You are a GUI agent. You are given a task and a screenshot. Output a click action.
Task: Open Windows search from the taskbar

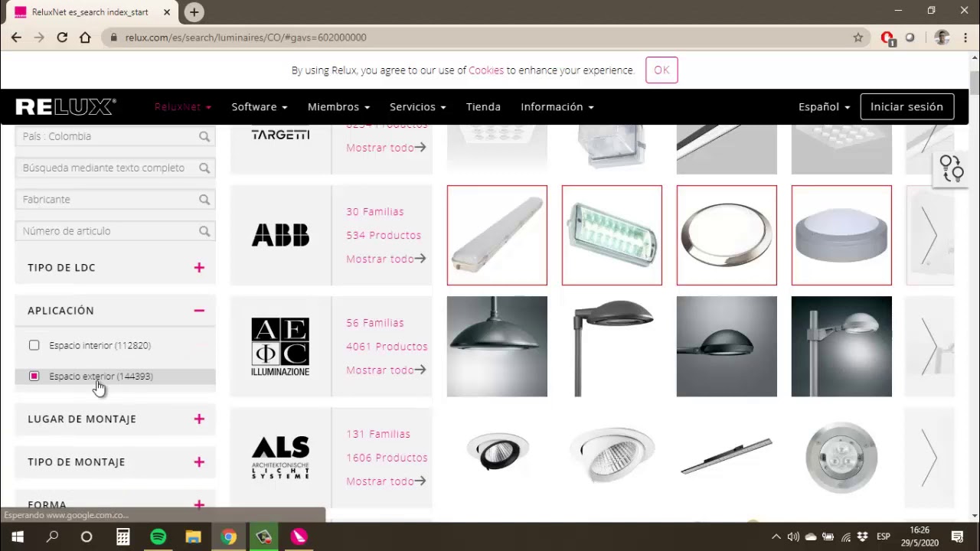(x=52, y=536)
